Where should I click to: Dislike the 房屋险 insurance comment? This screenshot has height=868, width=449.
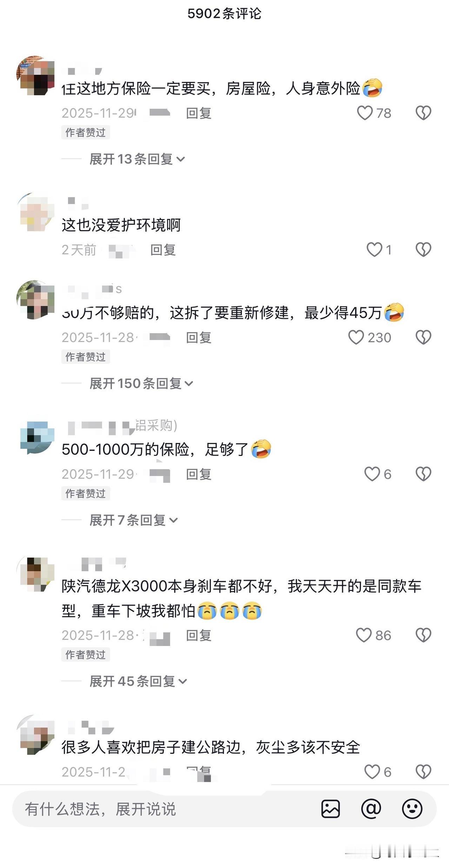[423, 113]
